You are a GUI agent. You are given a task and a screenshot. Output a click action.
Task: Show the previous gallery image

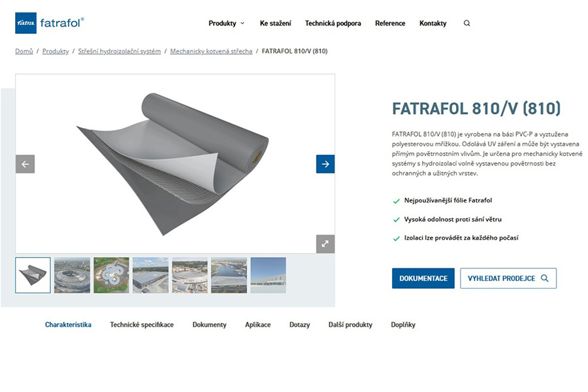25,164
